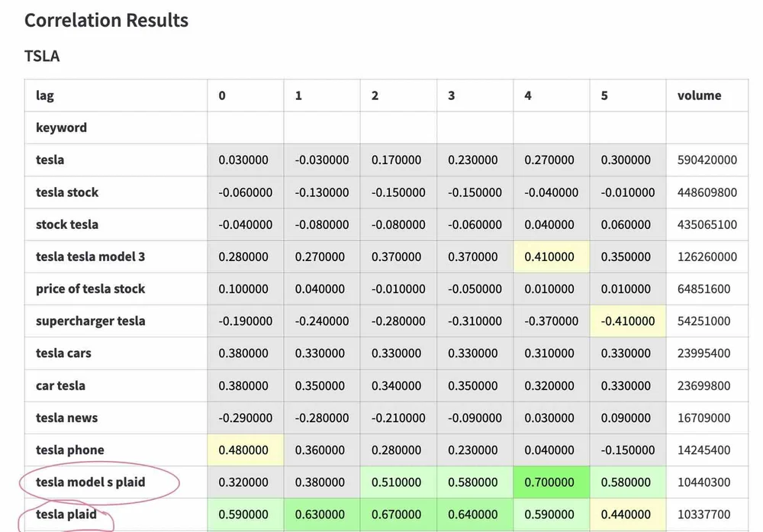Click tesla news lag 0 value -0.290000
Screen dimensions: 763x532
(x=245, y=418)
